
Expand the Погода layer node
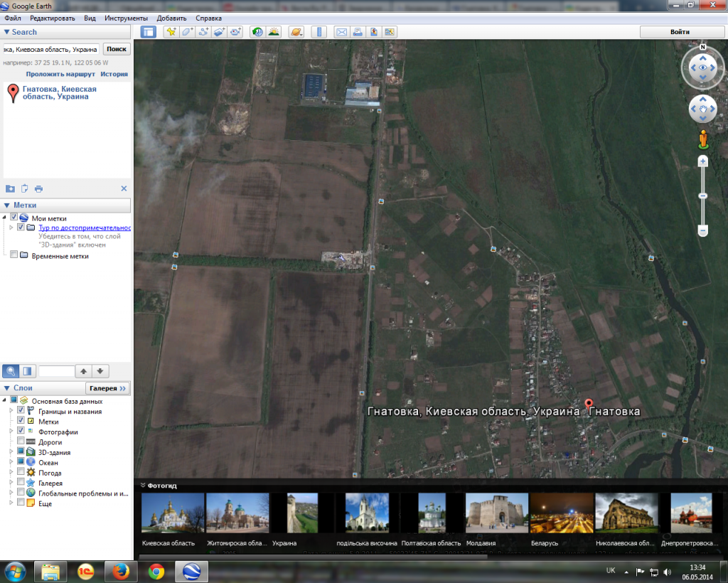click(11, 473)
